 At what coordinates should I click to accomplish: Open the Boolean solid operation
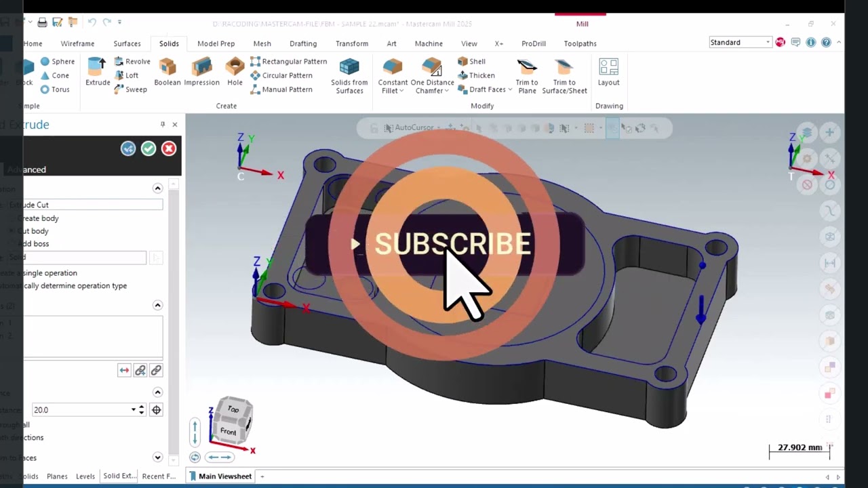coord(167,72)
